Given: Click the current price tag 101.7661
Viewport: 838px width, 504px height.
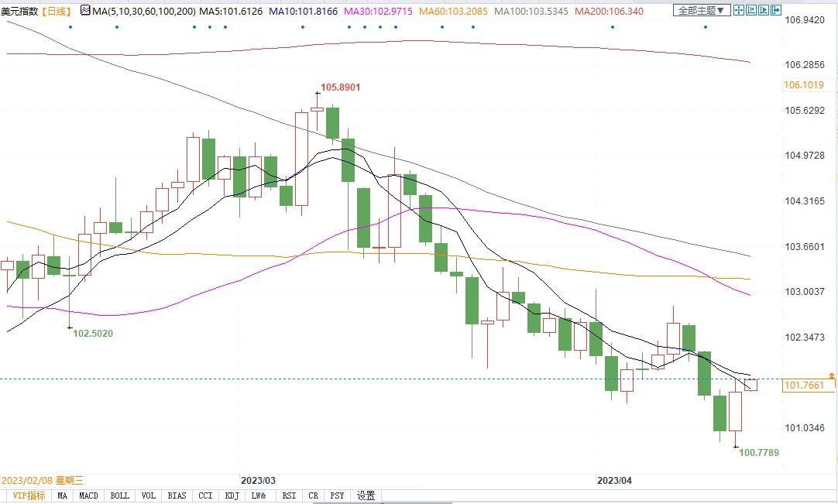Looking at the screenshot, I should click(x=805, y=386).
